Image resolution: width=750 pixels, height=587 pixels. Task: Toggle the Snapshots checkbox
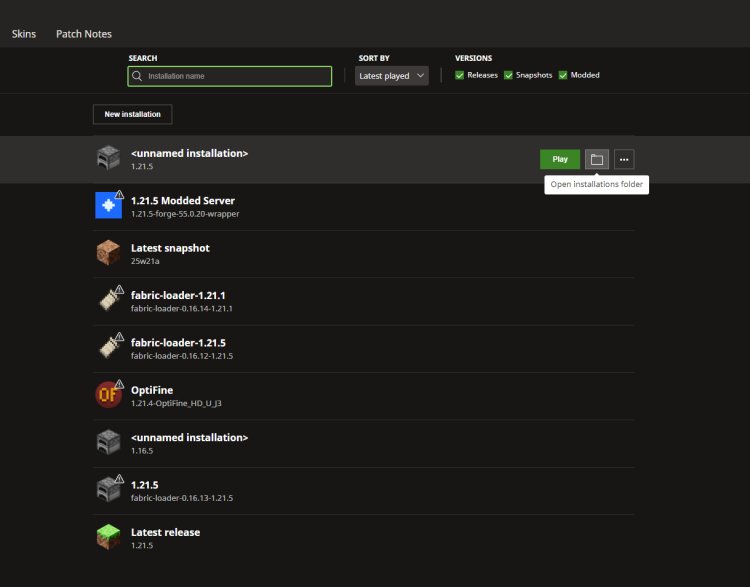(508, 75)
